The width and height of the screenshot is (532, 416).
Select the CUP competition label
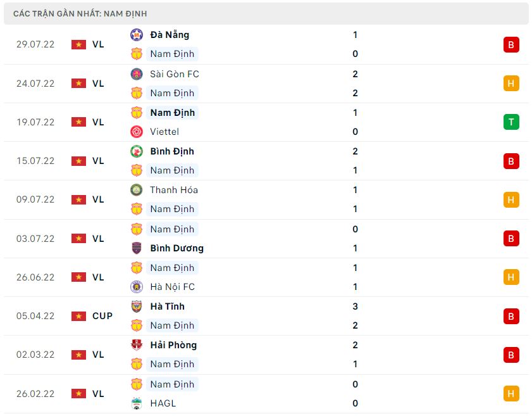(x=102, y=316)
